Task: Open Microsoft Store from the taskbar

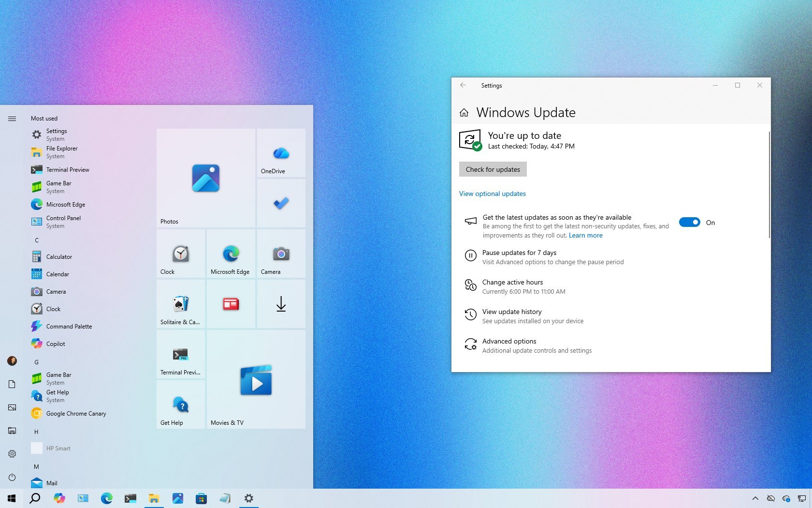Action: [x=202, y=498]
